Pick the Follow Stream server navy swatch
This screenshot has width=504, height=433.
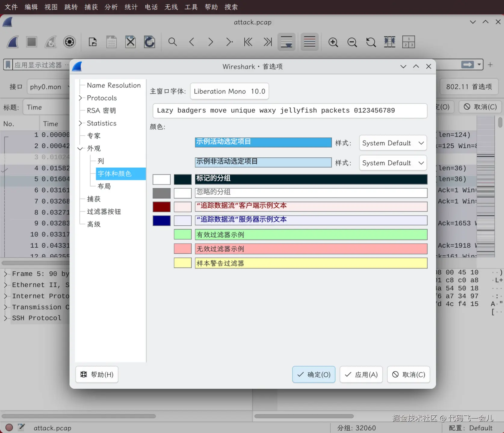click(162, 221)
